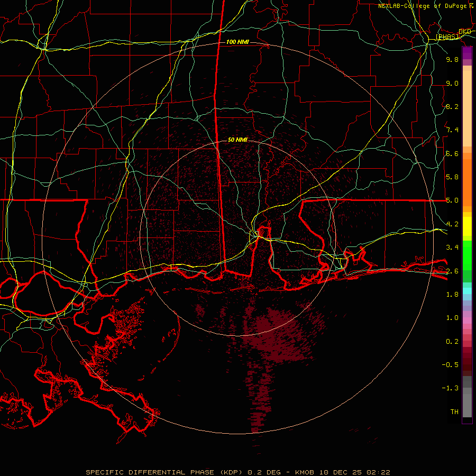Screen dimensions: 476x476
Task: Select the 7.4 value on the color scale
Action: 452,130
